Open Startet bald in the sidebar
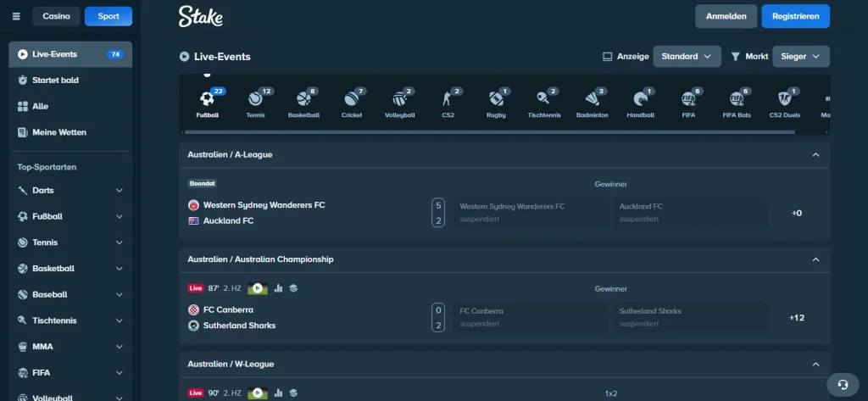 (70, 81)
